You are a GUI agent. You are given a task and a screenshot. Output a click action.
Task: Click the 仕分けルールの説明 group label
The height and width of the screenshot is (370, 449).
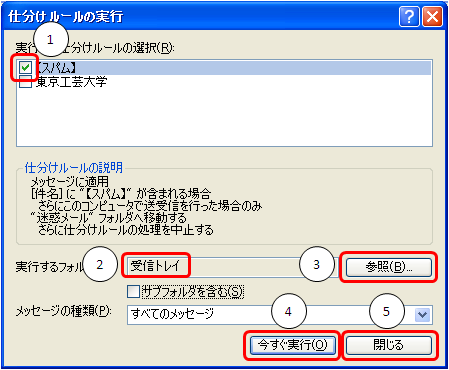click(74, 167)
